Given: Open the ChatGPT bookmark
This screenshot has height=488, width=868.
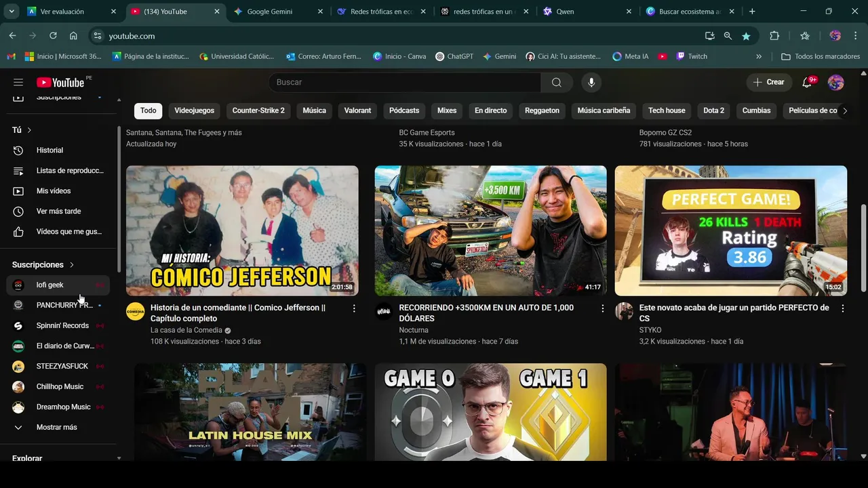Looking at the screenshot, I should 454,57.
